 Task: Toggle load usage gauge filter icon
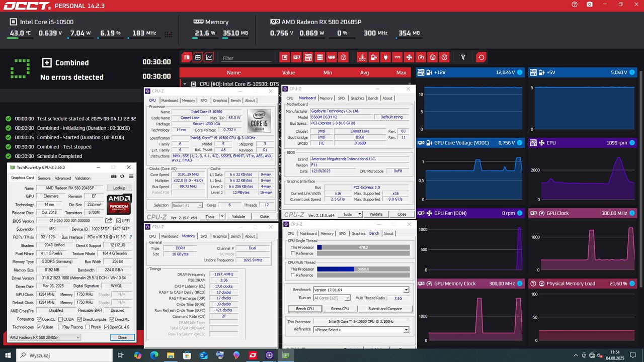[433, 57]
